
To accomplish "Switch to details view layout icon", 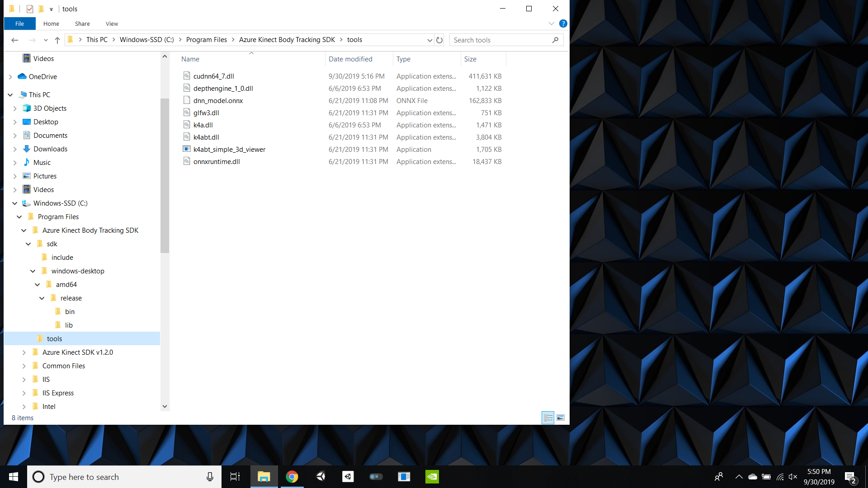I will 548,418.
